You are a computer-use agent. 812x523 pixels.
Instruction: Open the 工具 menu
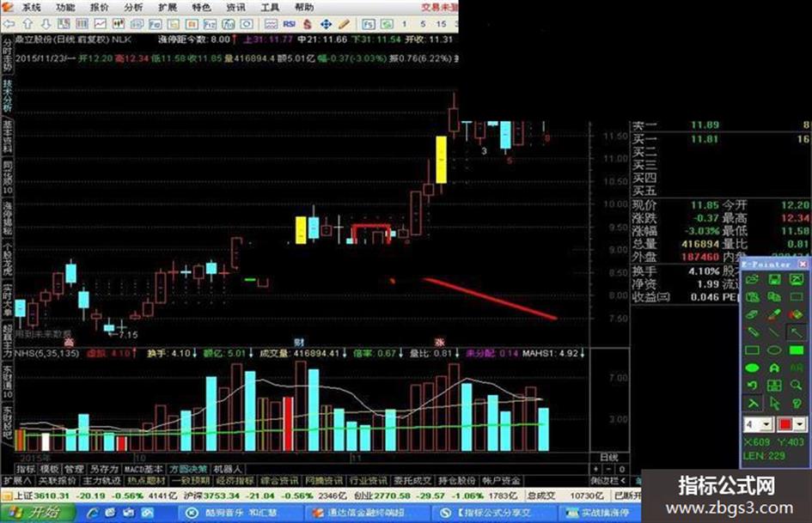coord(269,7)
